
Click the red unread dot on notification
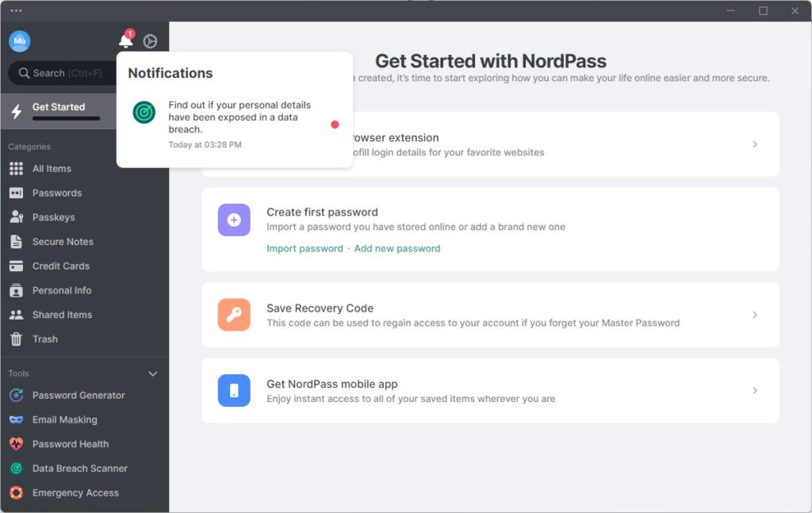tap(335, 124)
